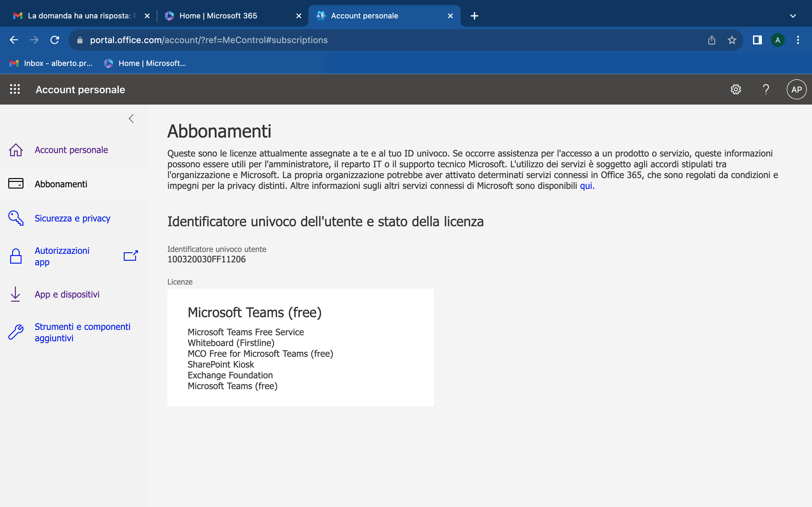The image size is (812, 507).
Task: Switch to Home | Microsoft 365 tab
Action: click(x=218, y=16)
